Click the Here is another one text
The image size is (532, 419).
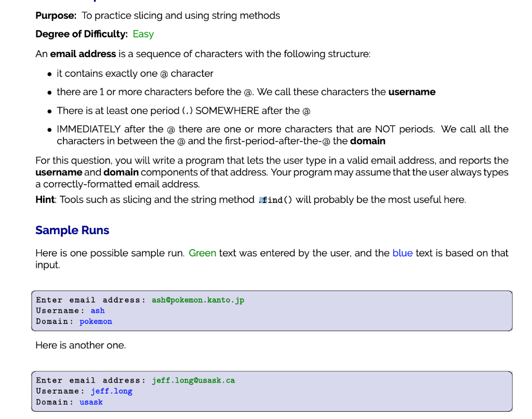pyautogui.click(x=80, y=345)
